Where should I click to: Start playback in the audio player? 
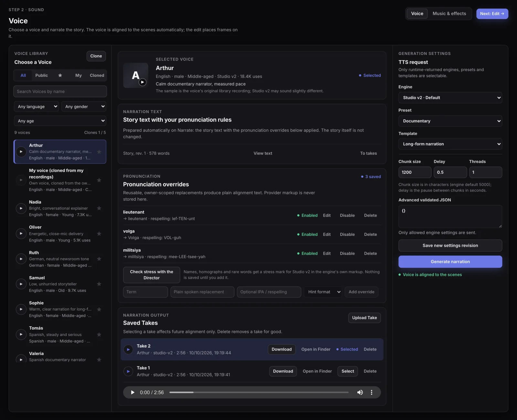132,392
